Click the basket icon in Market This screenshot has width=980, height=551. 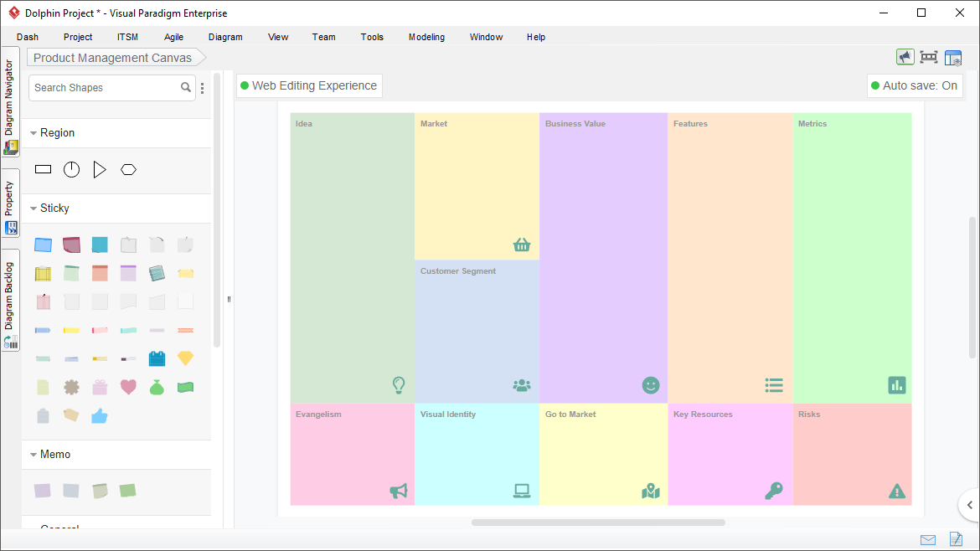click(522, 245)
